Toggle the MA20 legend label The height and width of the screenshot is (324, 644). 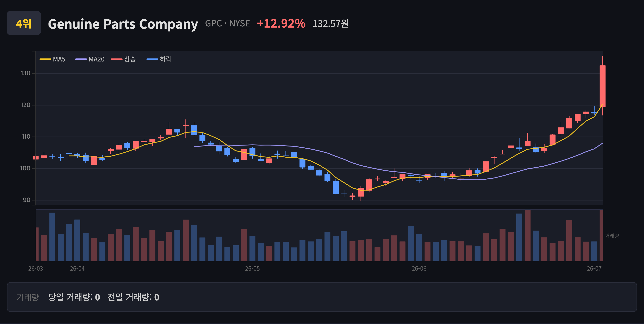pyautogui.click(x=96, y=59)
